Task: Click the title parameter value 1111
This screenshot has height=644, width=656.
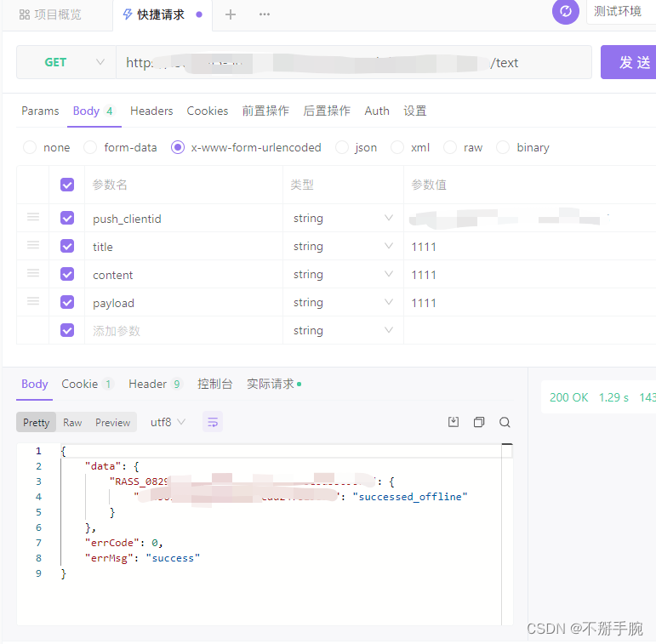Action: 424,247
